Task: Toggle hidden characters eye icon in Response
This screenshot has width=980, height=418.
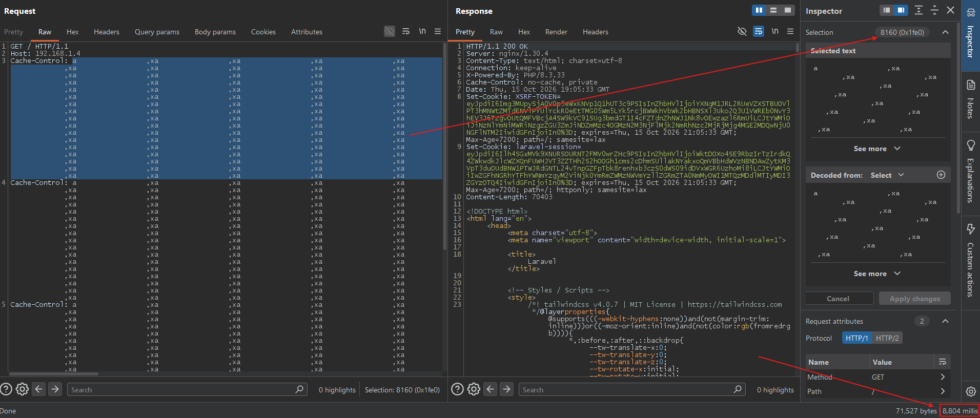Action: (x=742, y=31)
